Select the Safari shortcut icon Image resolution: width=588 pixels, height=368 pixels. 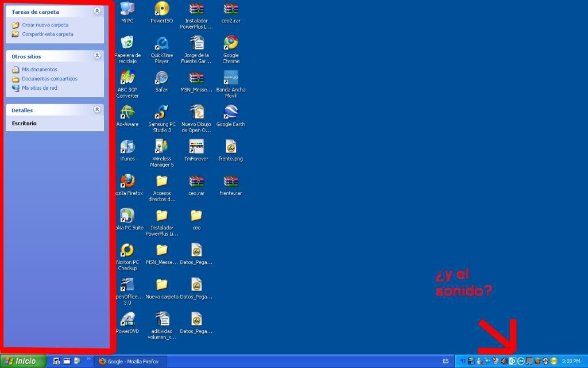(x=162, y=78)
